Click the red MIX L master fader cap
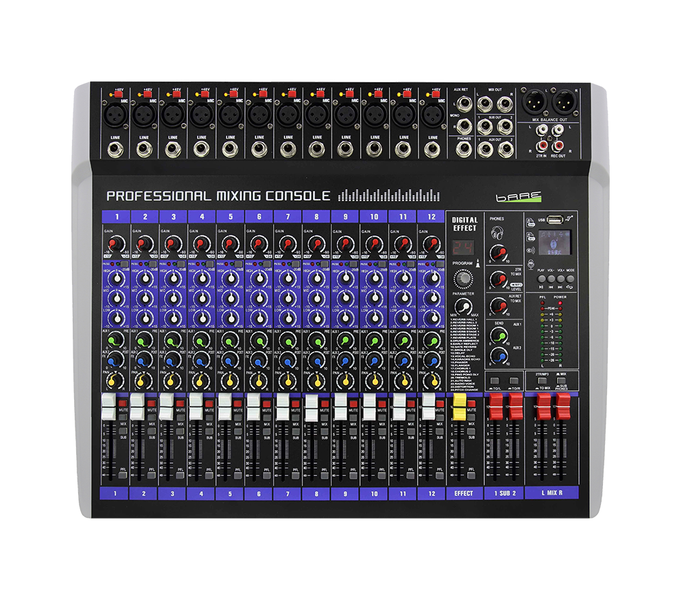Viewport: 677px width, 616px height. [x=543, y=406]
